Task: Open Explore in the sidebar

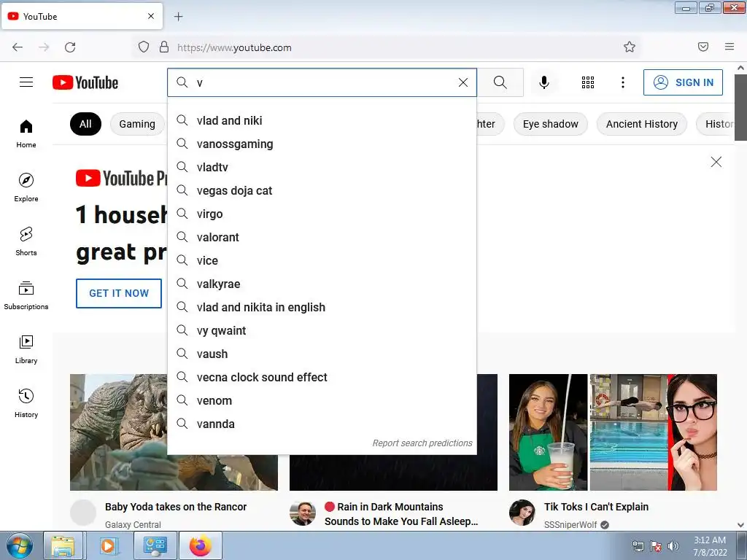Action: coord(26,187)
